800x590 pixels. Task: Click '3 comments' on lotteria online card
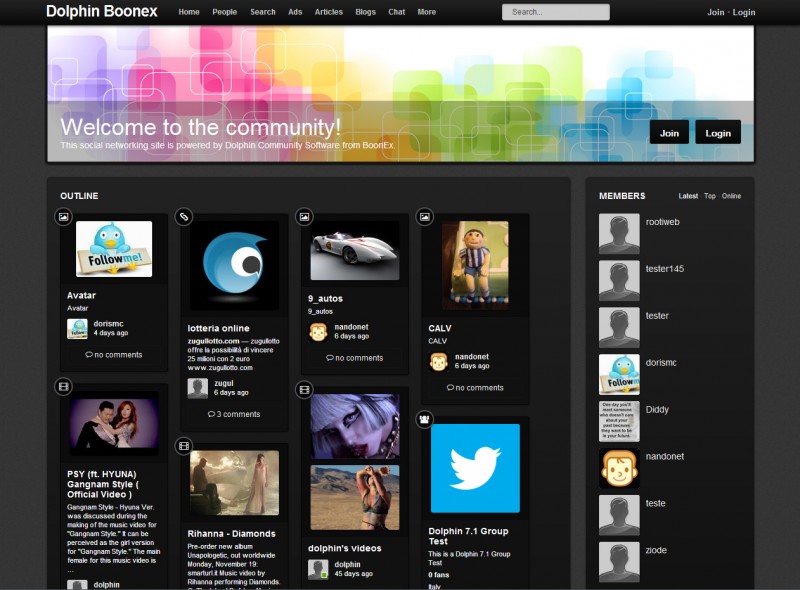point(234,414)
